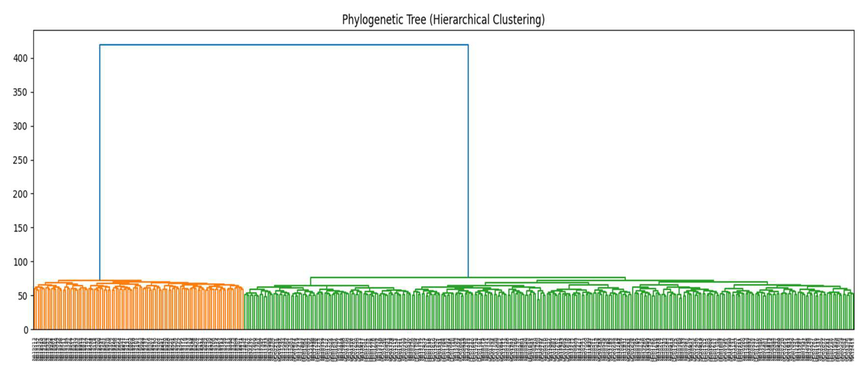868x380 pixels.
Task: Click the 300 y-axis tick label
Action: tap(20, 126)
